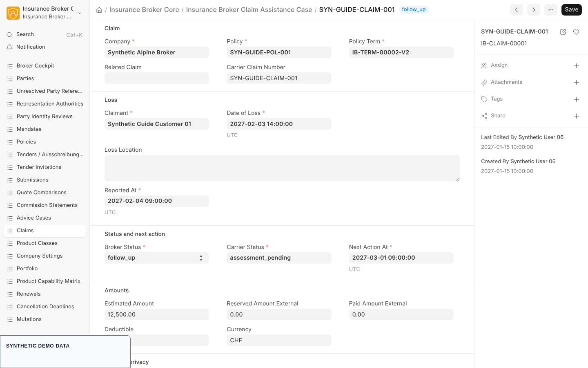Open Policies in sidebar
Image resolution: width=588 pixels, height=368 pixels.
click(45, 142)
